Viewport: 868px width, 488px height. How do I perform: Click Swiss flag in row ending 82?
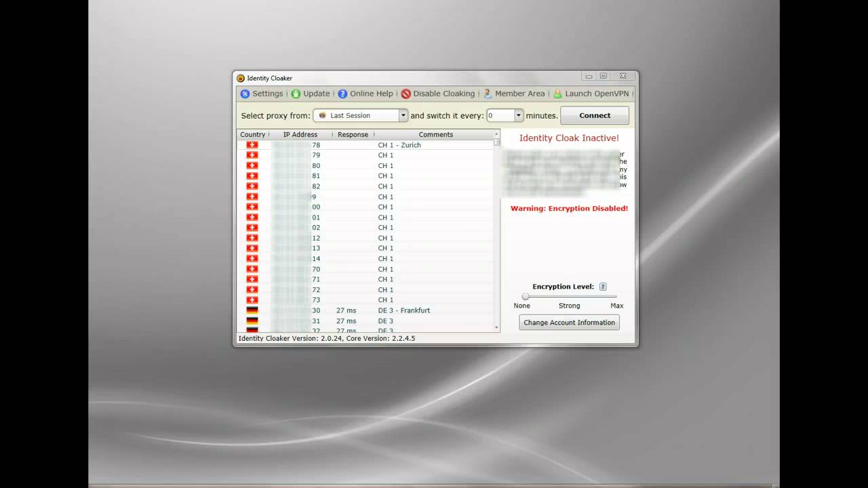(252, 186)
